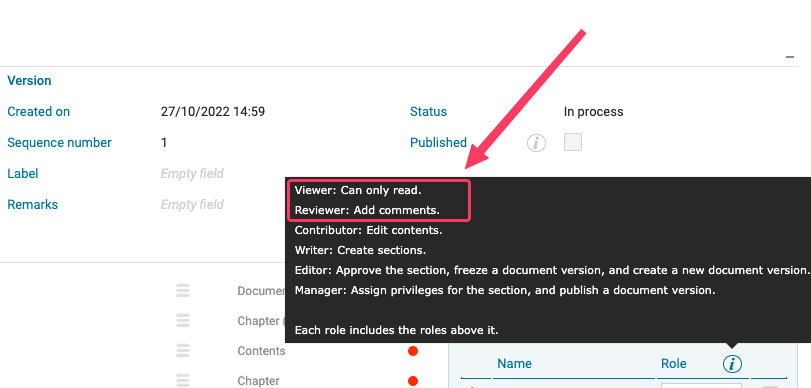Collapse the Version panel with the minus icon
The height and width of the screenshot is (388, 811).
790,57
